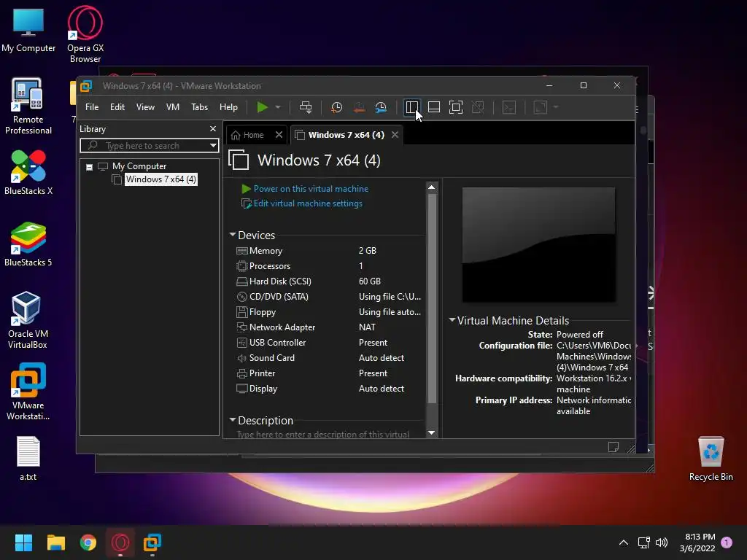This screenshot has width=747, height=560.
Task: Open the power options dropdown beside play button
Action: pyautogui.click(x=278, y=107)
